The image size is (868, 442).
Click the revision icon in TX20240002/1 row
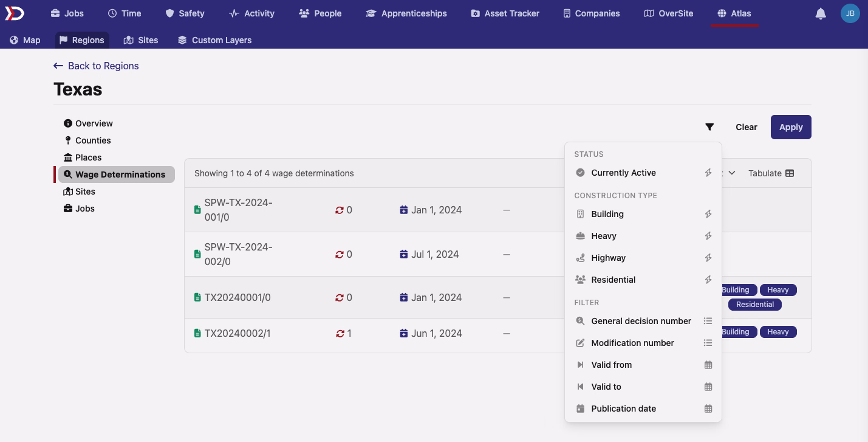click(x=340, y=333)
